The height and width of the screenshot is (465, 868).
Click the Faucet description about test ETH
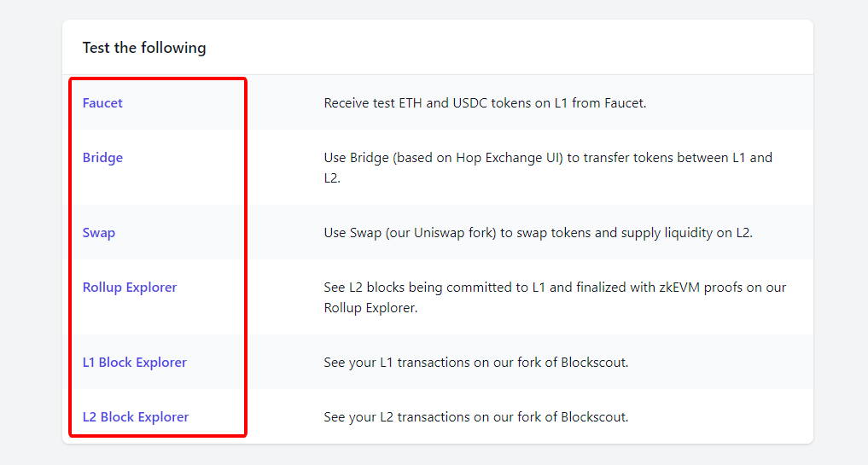click(x=485, y=103)
